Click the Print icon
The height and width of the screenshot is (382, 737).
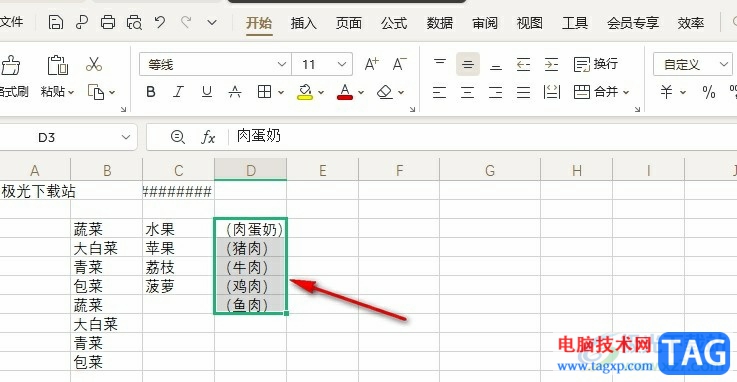pyautogui.click(x=108, y=22)
